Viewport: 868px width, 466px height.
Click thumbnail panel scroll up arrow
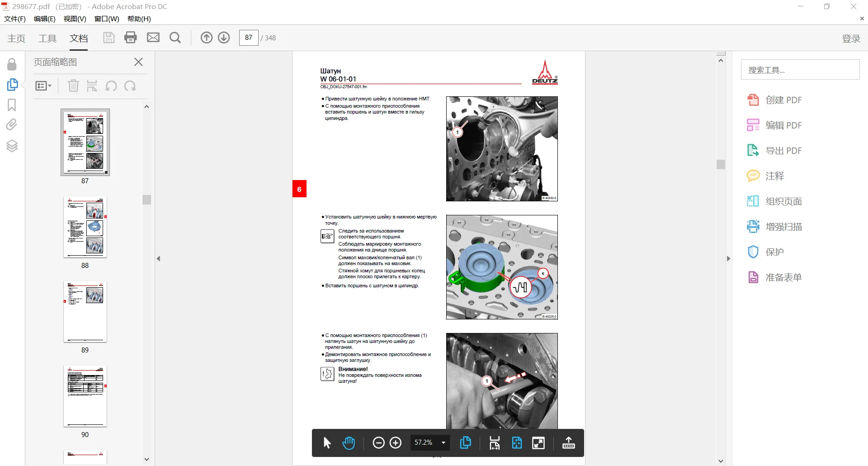(146, 107)
